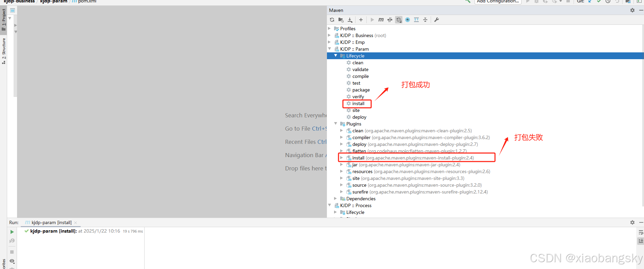Click Add Configuration button

tap(498, 1)
